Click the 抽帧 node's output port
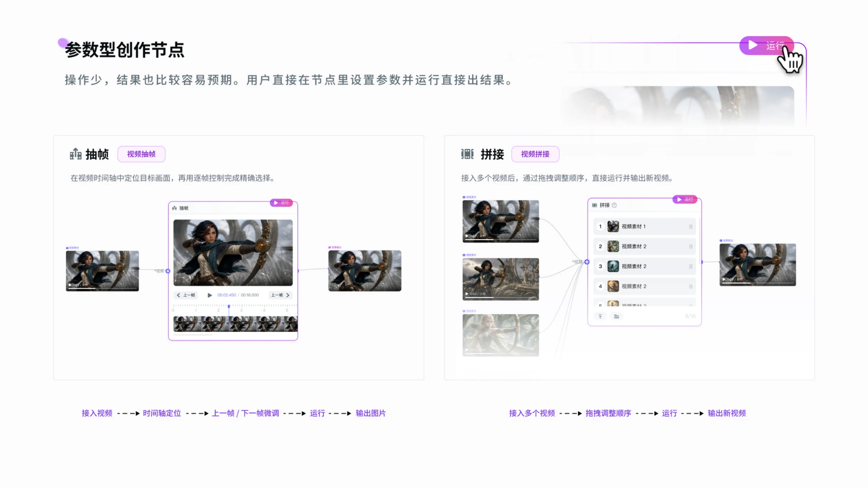The height and width of the screenshot is (488, 868). tap(298, 271)
